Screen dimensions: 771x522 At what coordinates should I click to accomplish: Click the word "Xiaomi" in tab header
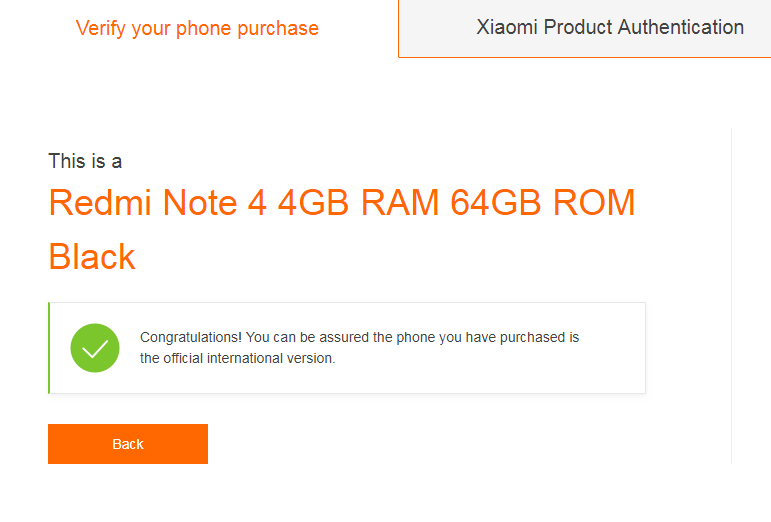[507, 28]
